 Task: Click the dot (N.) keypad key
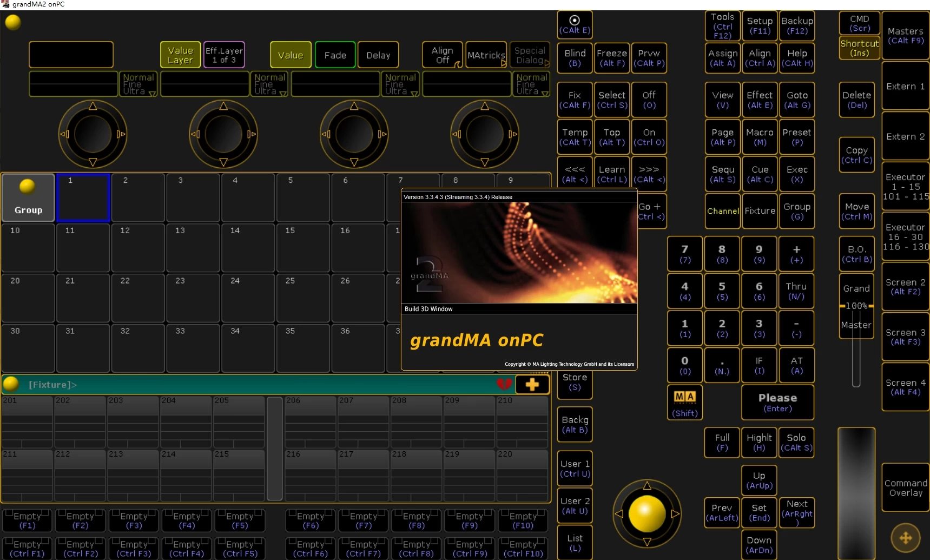pos(722,365)
